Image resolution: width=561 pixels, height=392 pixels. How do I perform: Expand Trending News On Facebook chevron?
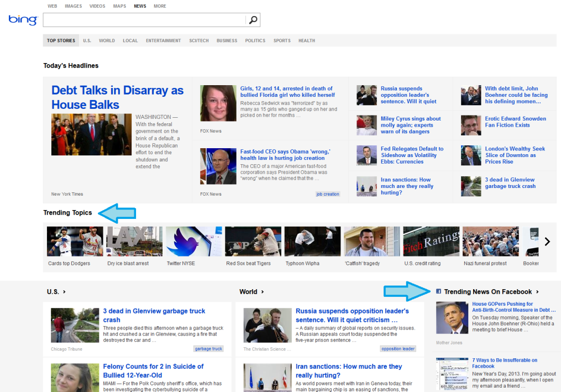[537, 292]
